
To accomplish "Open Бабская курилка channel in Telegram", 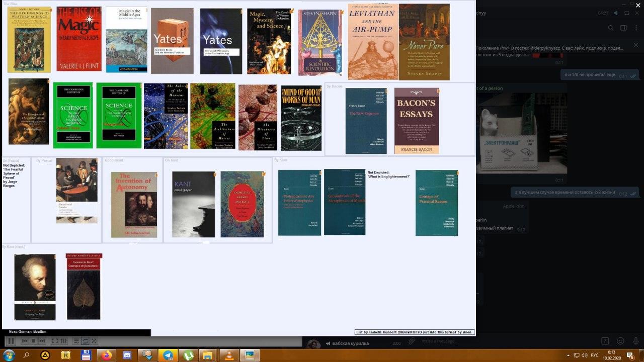I will point(351,343).
